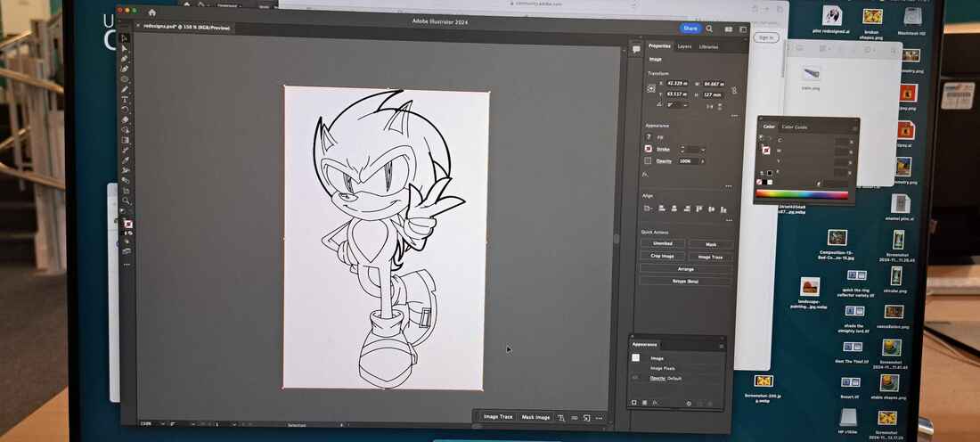Select the Direct Selection tool
Screen dimensions: 980x442
pos(125,48)
